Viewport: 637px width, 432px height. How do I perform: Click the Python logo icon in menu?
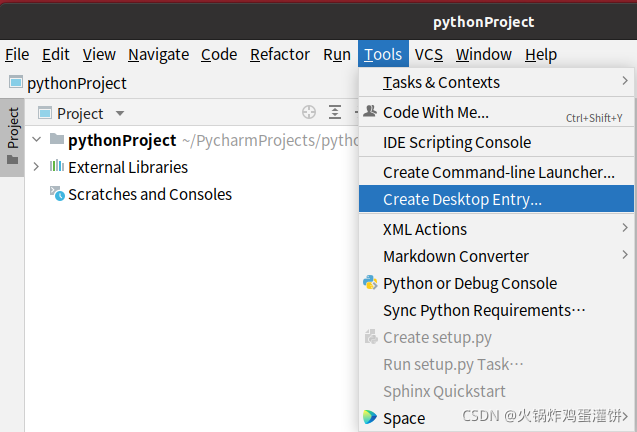(370, 282)
